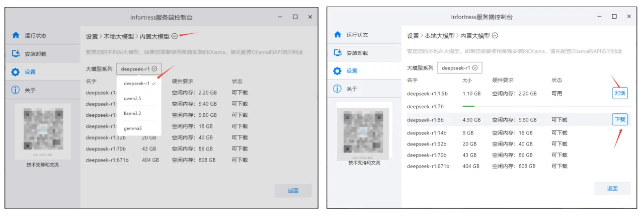This screenshot has width=644, height=216.
Task: Click 1.10 GB size in right window
Action: point(471,93)
